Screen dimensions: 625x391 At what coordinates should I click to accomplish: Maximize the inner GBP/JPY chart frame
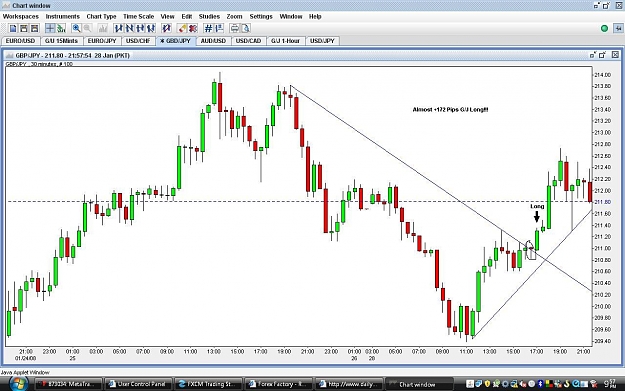602,55
